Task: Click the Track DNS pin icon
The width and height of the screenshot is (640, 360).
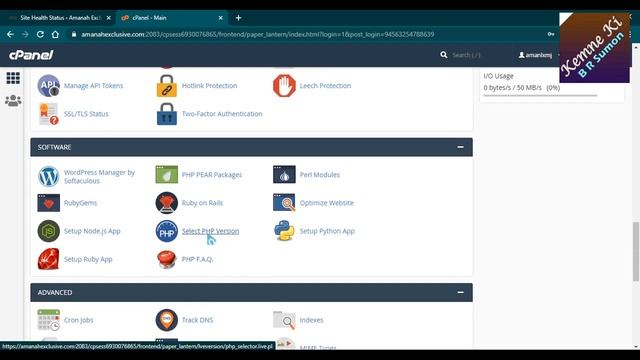Action: click(167, 320)
